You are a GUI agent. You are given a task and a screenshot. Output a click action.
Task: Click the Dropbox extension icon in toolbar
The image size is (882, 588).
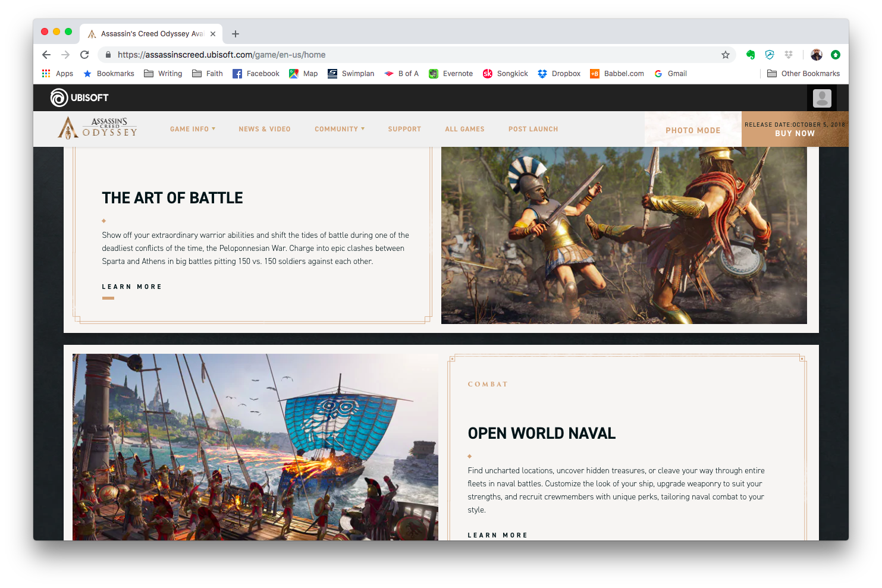pos(789,55)
